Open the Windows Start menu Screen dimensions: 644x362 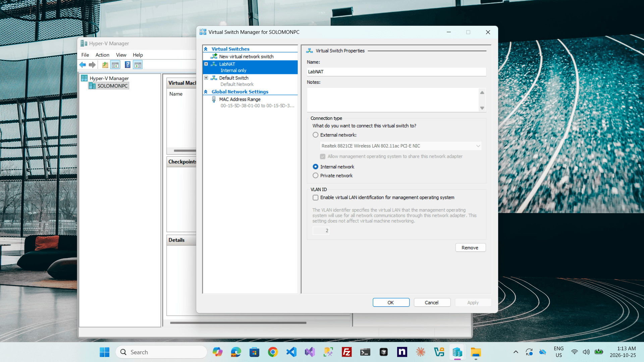104,352
